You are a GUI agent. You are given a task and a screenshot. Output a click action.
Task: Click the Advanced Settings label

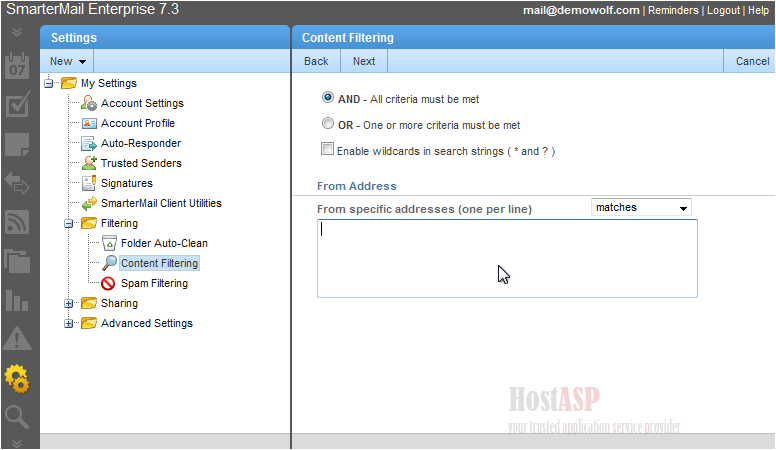(x=147, y=323)
